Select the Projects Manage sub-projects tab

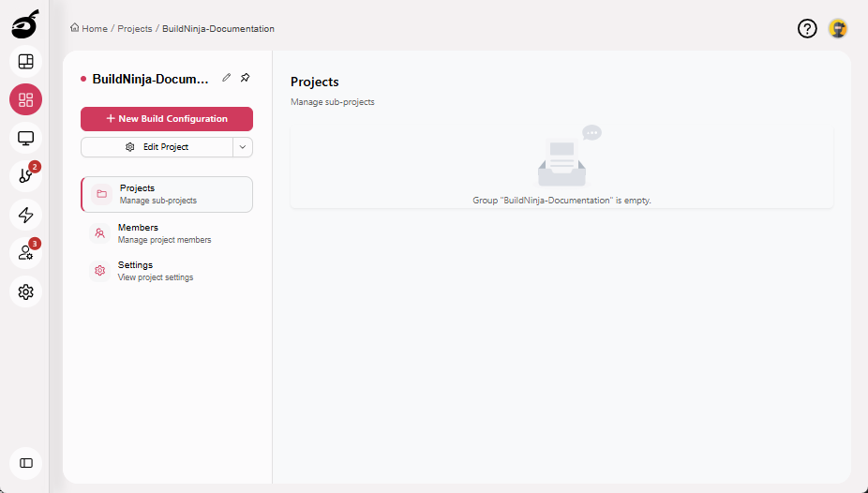pos(167,194)
